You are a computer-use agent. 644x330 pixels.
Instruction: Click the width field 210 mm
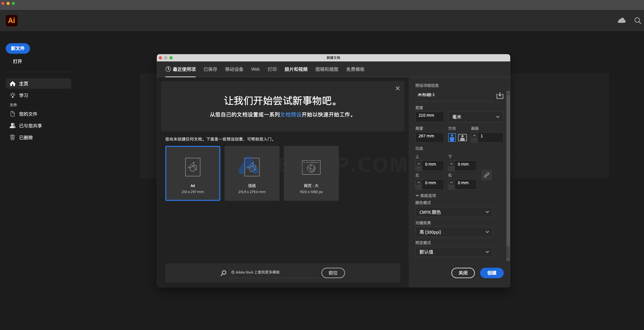[x=430, y=117]
